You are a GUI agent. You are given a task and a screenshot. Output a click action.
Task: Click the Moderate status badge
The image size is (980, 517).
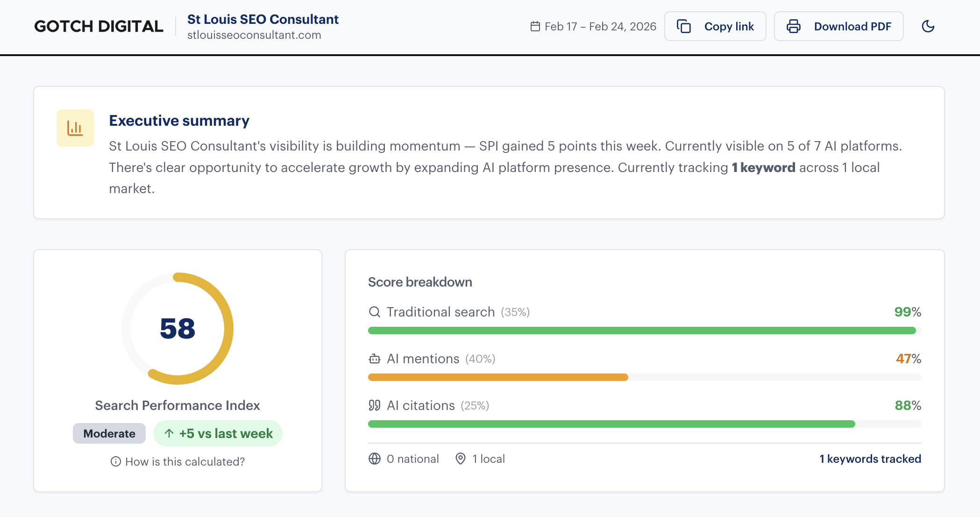tap(109, 433)
